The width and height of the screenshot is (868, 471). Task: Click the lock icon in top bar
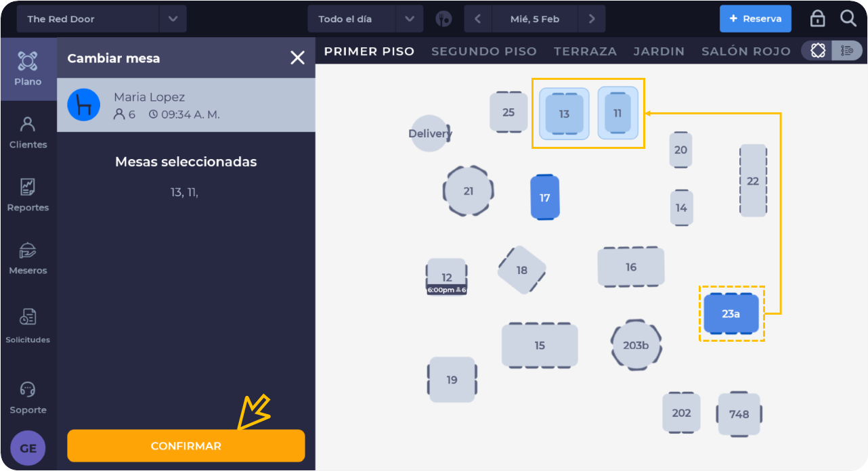click(x=817, y=19)
